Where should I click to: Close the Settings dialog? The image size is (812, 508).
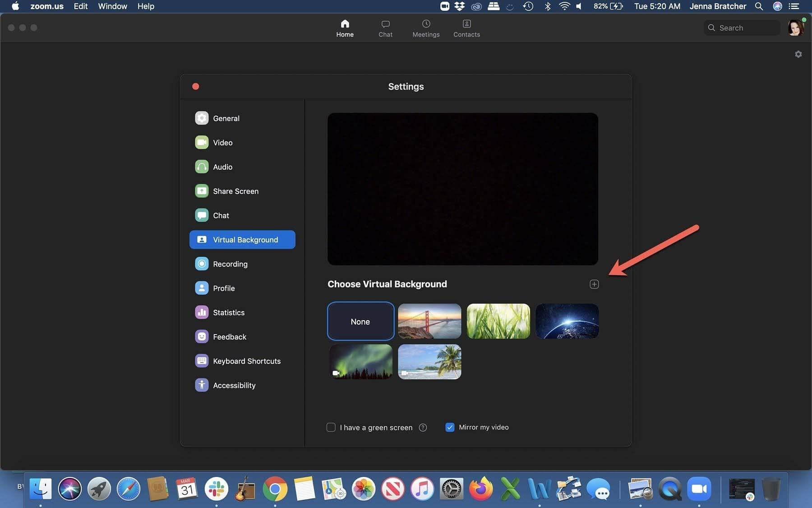point(195,86)
